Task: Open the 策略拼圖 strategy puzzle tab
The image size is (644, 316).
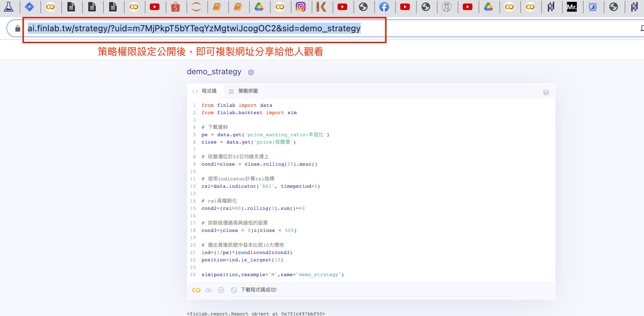Action: tap(244, 91)
